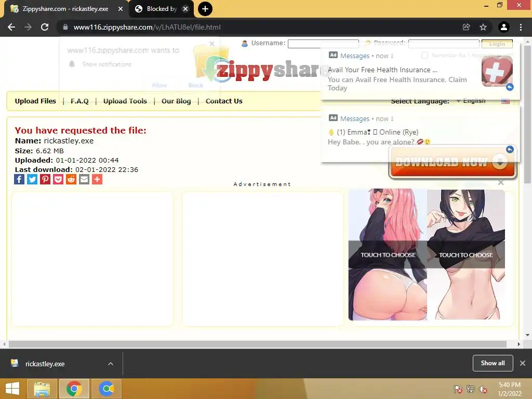This screenshot has height=399, width=532.
Task: Share file on Facebook icon
Action: [x=19, y=179]
